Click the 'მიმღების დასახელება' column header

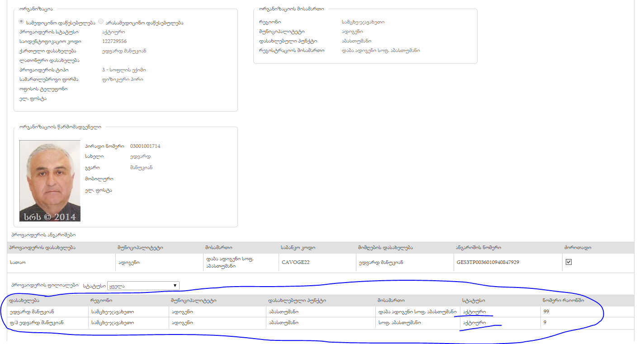[x=384, y=248]
